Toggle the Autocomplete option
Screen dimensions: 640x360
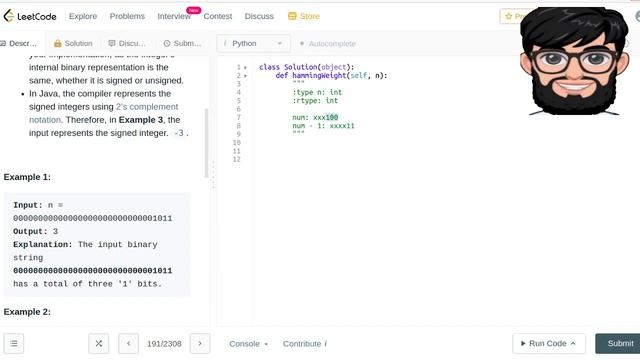(328, 44)
